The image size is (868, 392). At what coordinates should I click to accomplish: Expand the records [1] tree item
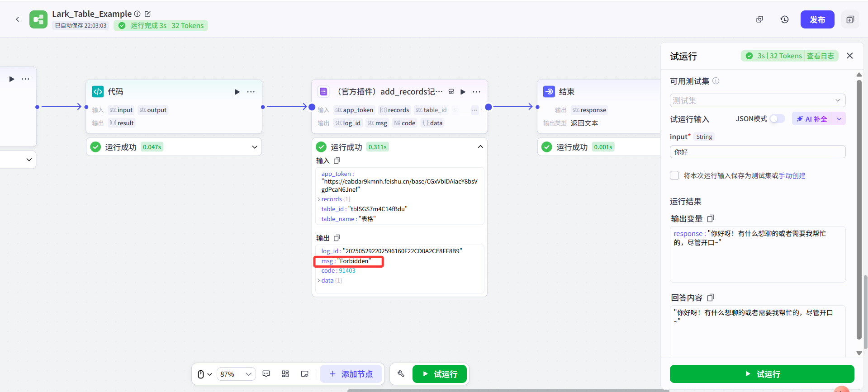[318, 199]
